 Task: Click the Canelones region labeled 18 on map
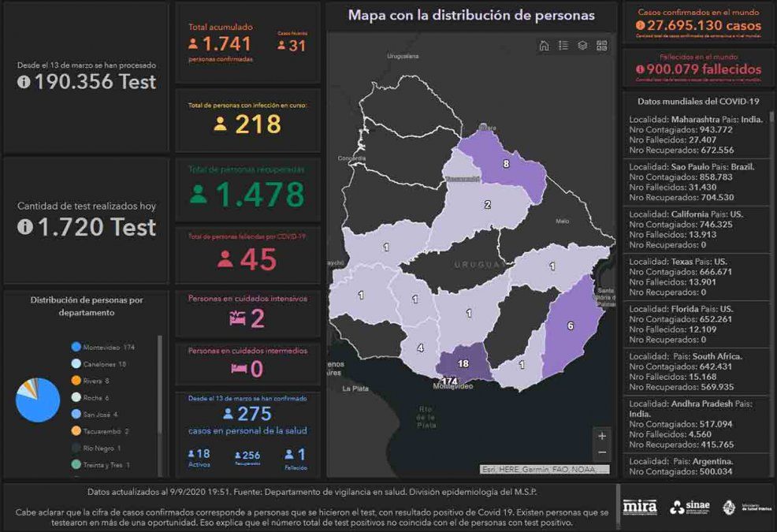tap(463, 363)
